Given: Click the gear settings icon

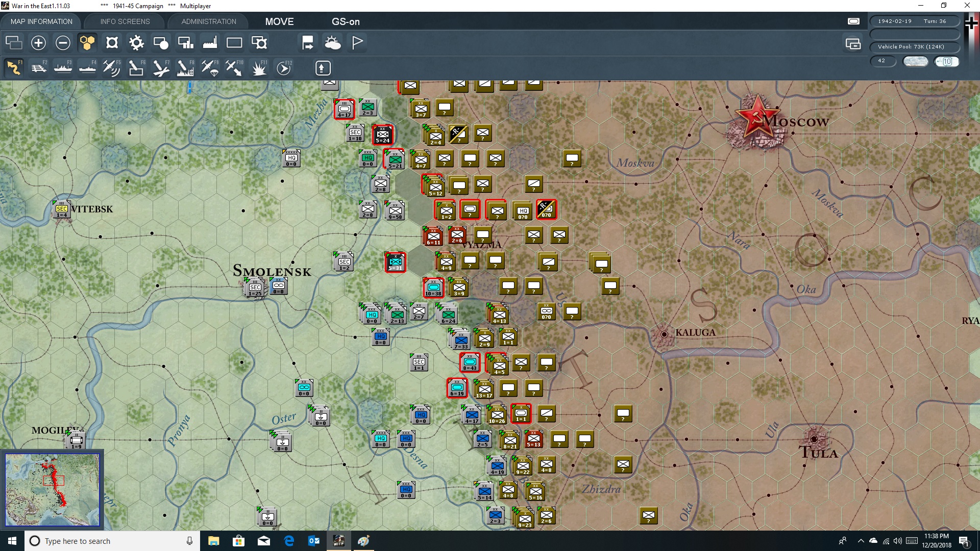Looking at the screenshot, I should [136, 43].
